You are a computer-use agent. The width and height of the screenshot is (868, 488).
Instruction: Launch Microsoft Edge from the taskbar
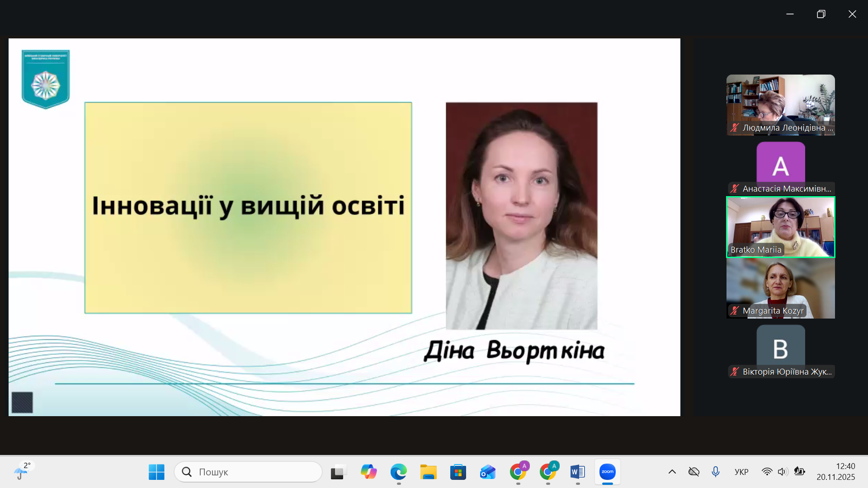click(x=398, y=472)
